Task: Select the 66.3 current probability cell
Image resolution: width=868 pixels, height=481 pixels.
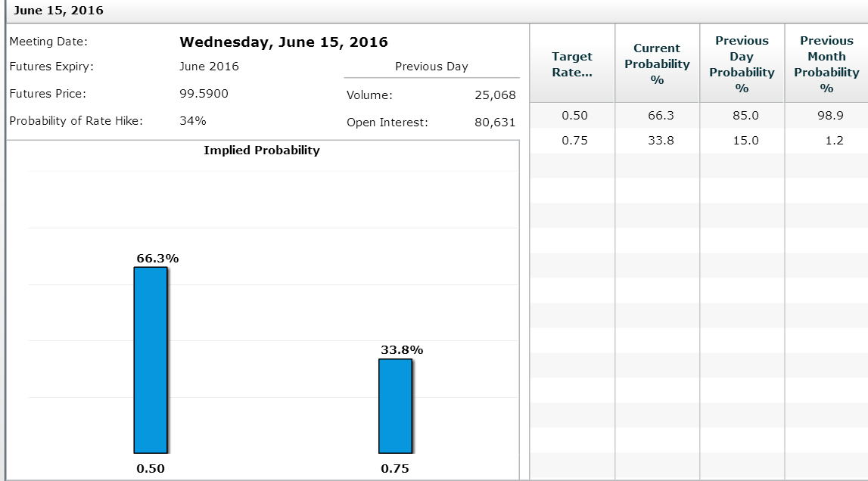Action: [x=657, y=115]
